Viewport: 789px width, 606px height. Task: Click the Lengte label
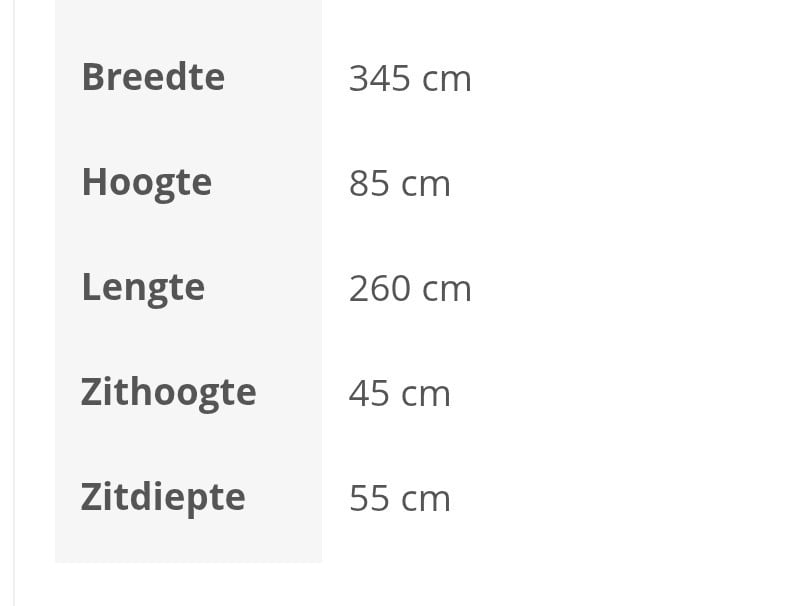[143, 288]
